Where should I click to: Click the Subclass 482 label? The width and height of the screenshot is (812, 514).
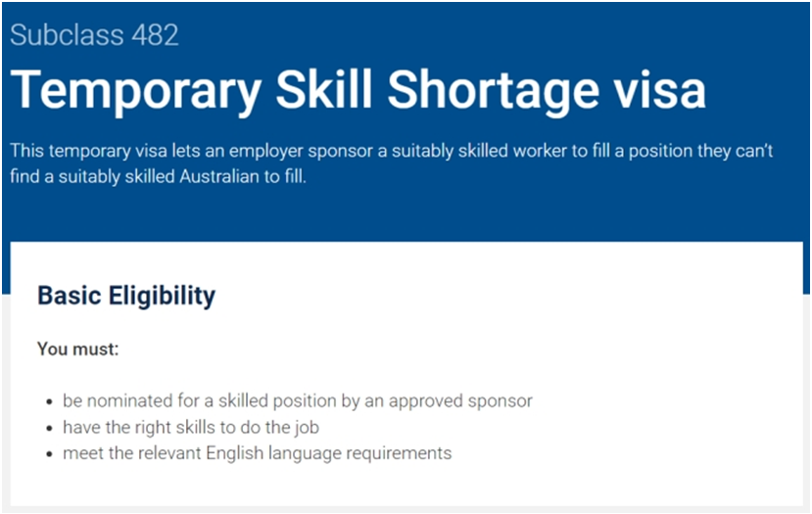(94, 35)
